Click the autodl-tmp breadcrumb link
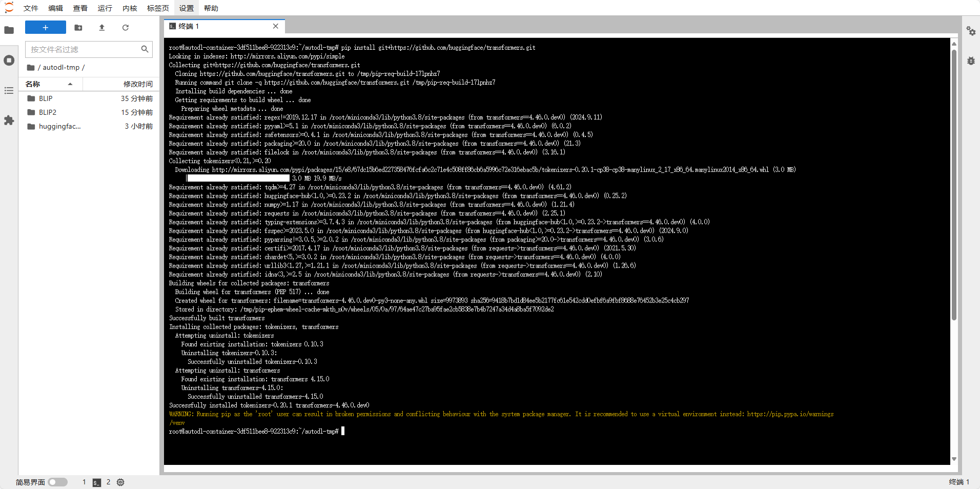Screen dimensions: 980x489 click(x=61, y=67)
